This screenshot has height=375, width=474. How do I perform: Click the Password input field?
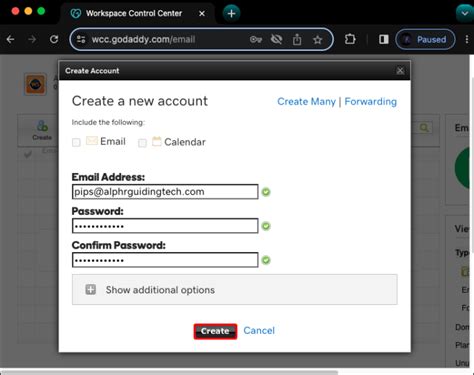point(165,226)
